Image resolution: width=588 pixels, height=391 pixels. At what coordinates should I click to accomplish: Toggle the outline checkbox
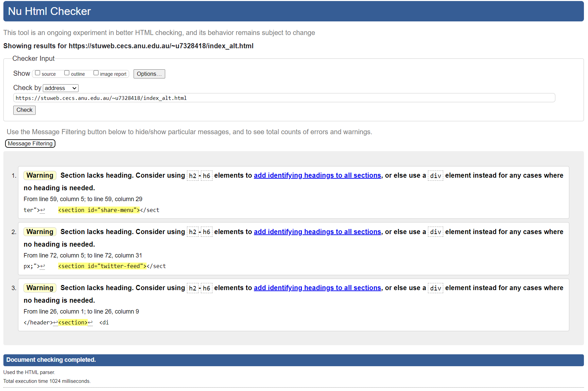[x=67, y=73]
